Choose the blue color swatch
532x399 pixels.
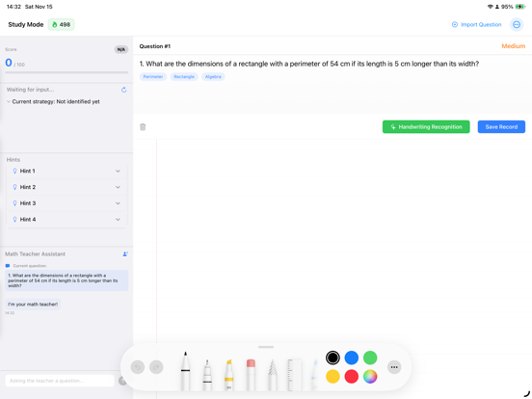click(x=352, y=358)
